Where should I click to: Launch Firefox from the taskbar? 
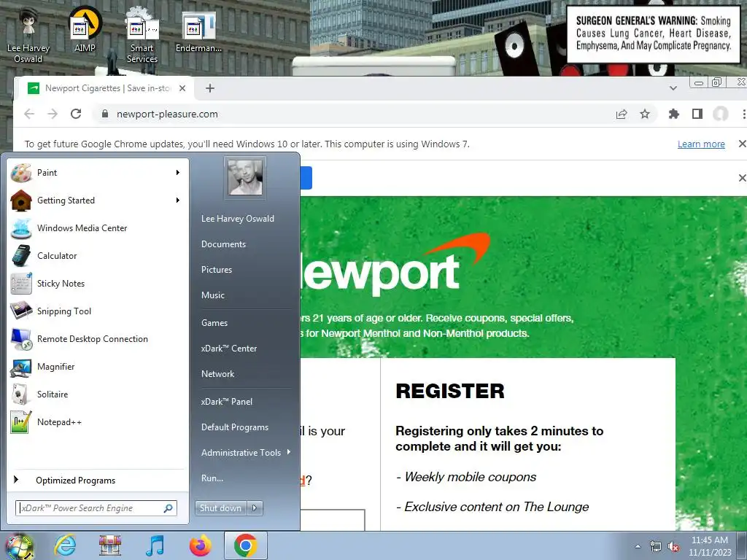(200, 545)
